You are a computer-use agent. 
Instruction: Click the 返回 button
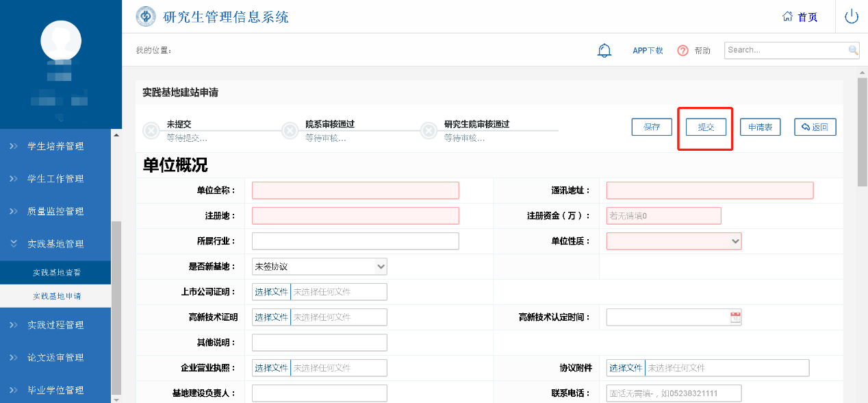pyautogui.click(x=815, y=127)
